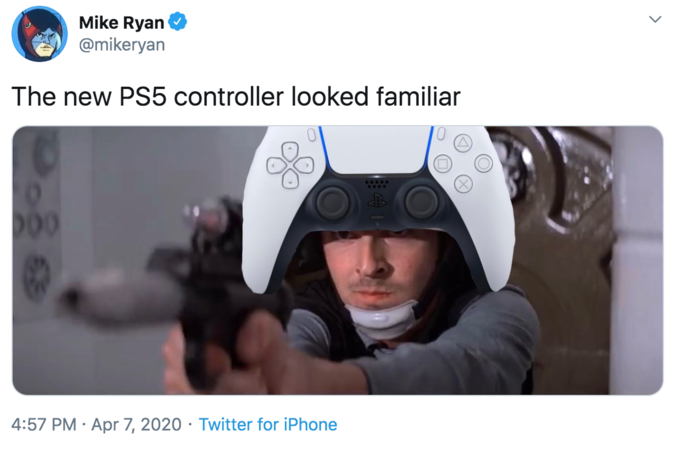Select the "The new PS5 controller" tweet text
The image size is (680, 450).
point(147,96)
